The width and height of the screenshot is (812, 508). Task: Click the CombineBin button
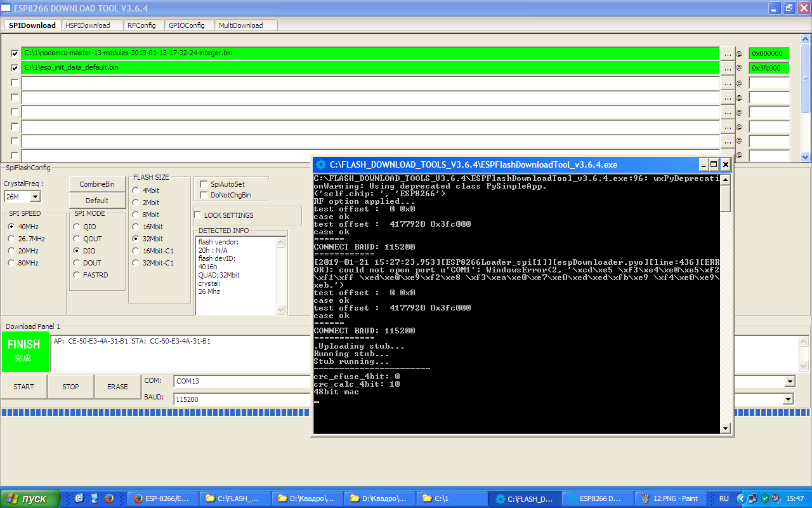(x=97, y=184)
